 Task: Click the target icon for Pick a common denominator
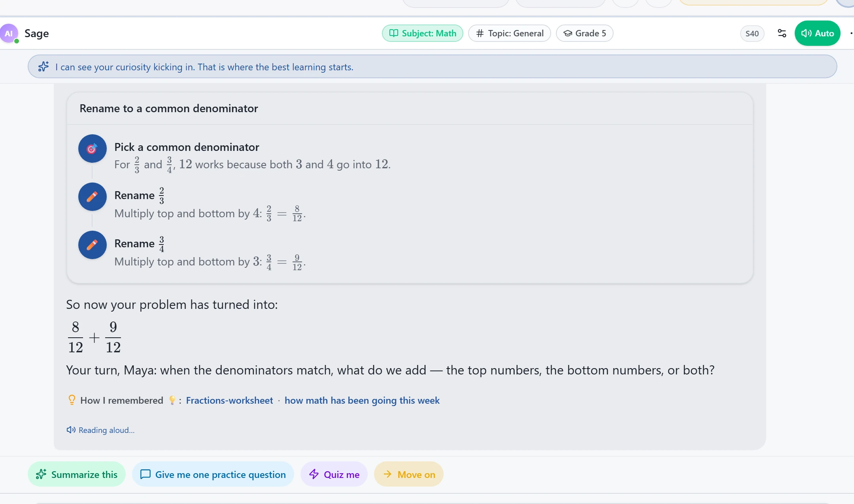tap(92, 149)
